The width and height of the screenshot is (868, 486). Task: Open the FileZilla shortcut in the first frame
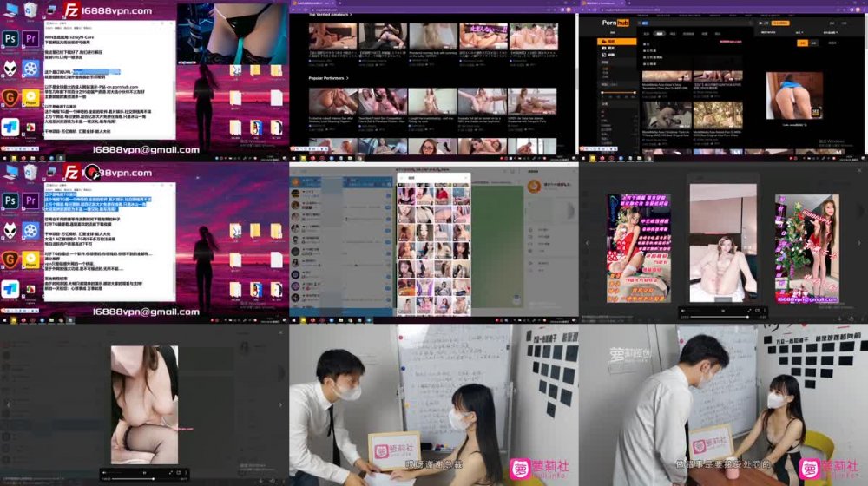pyautogui.click(x=73, y=11)
